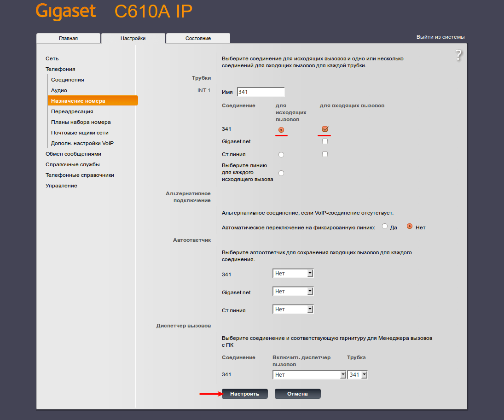Check Ст.линия incoming calls checkbox
Viewport: 504px width, 420px height.
(325, 154)
